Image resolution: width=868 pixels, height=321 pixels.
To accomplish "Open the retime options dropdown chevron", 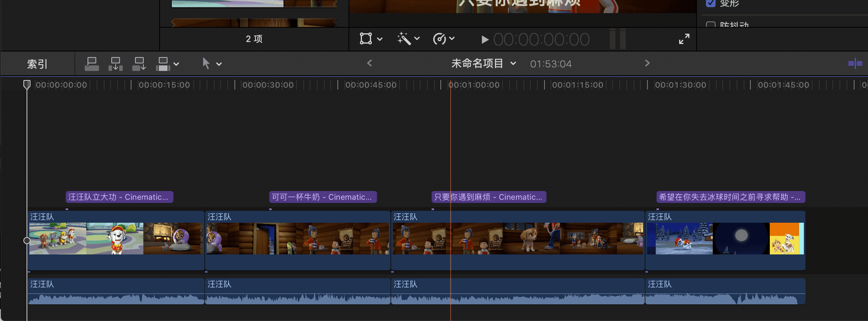I will (452, 38).
